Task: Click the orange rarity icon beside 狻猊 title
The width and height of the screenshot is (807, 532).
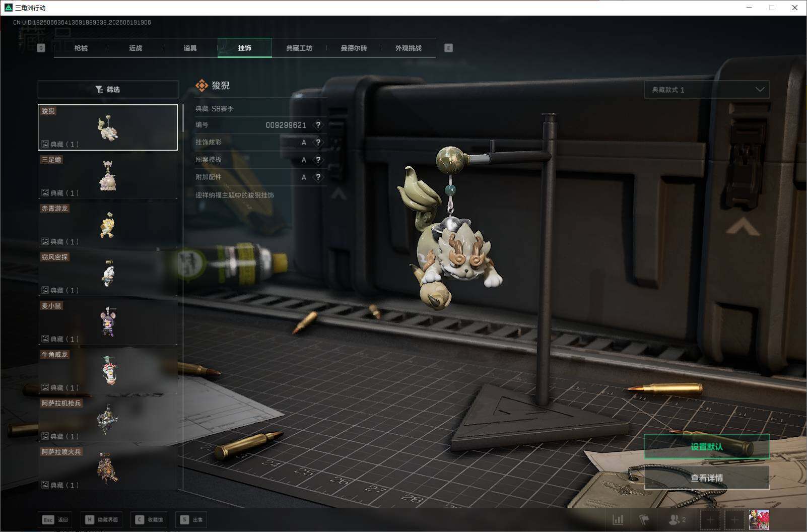Action: (201, 86)
